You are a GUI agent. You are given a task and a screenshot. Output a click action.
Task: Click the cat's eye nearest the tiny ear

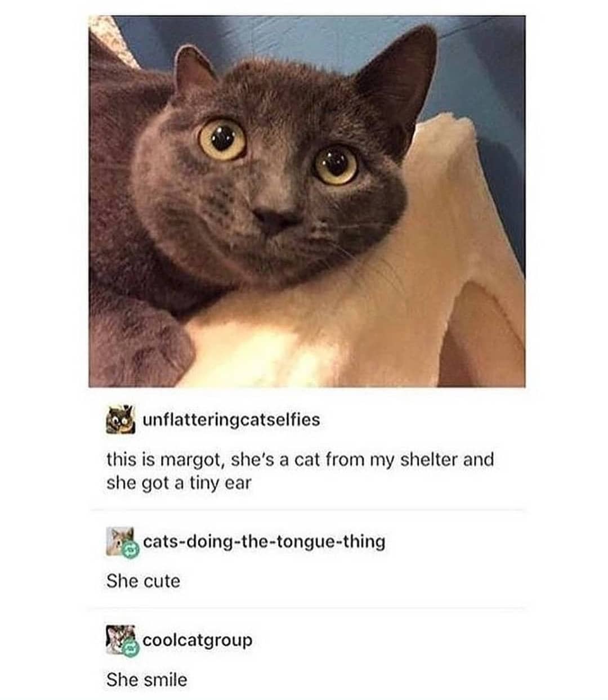pos(222,138)
